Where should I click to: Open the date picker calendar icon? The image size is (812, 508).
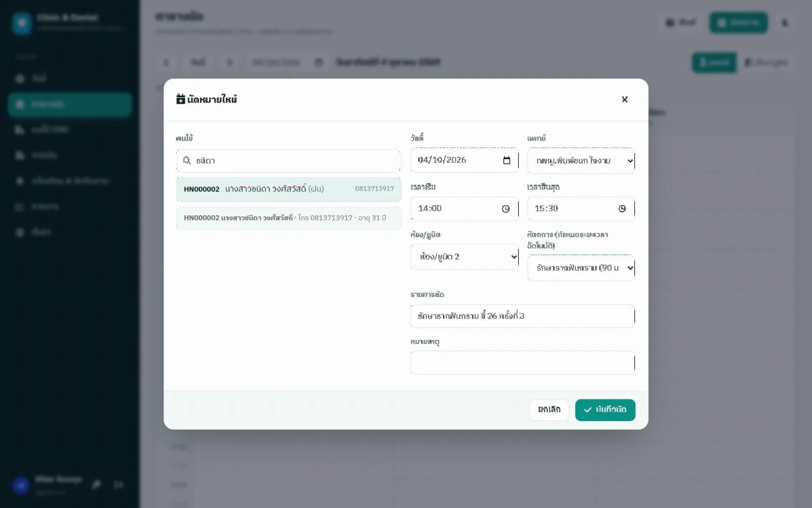point(506,161)
